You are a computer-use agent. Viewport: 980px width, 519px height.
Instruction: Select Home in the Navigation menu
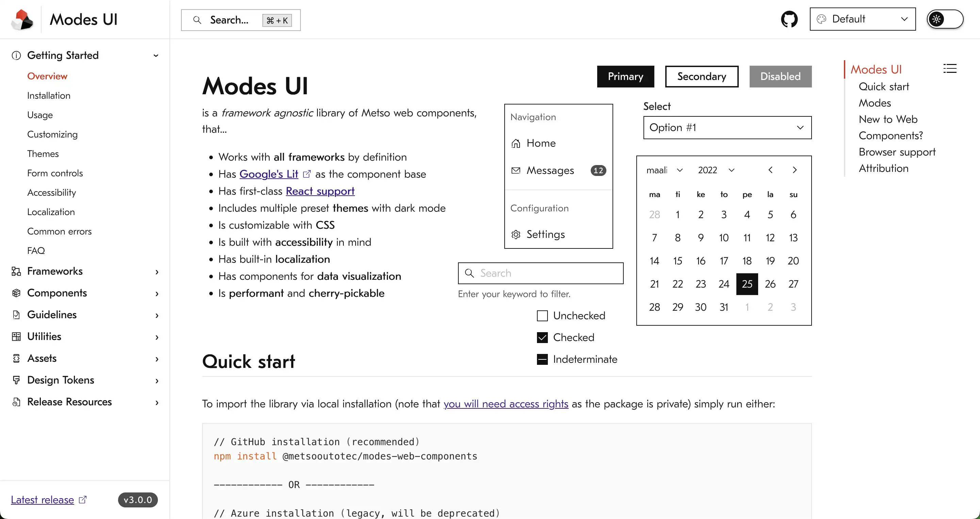tap(542, 143)
